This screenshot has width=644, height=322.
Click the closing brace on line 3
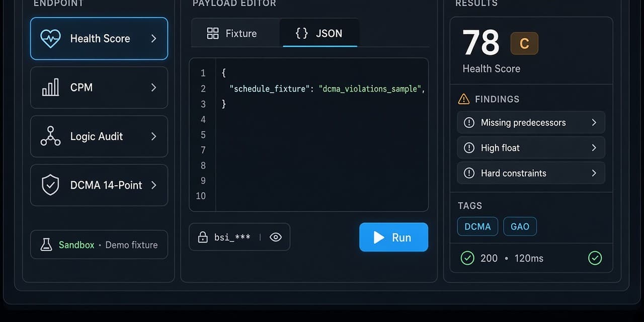[x=224, y=104]
